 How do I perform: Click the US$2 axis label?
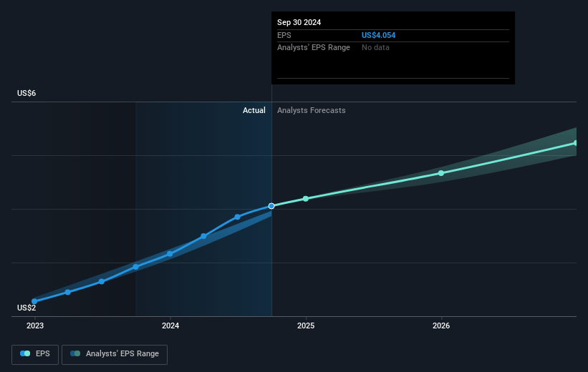coord(26,308)
